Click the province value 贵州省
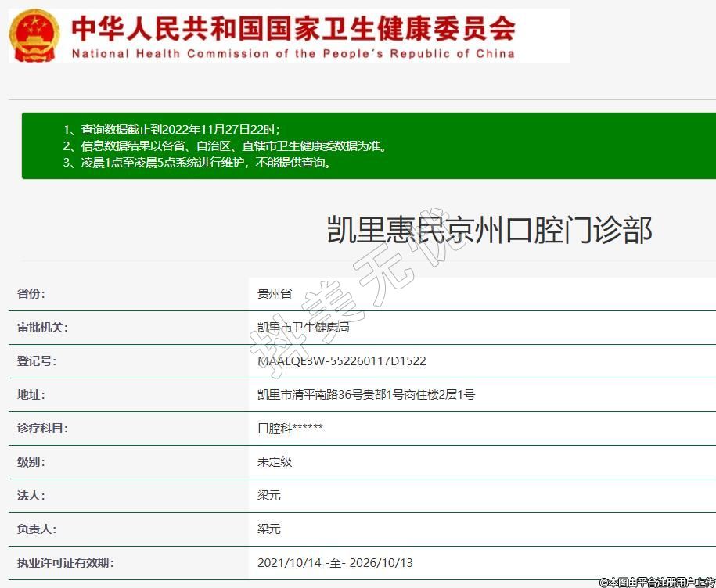716x588 pixels. 275,294
